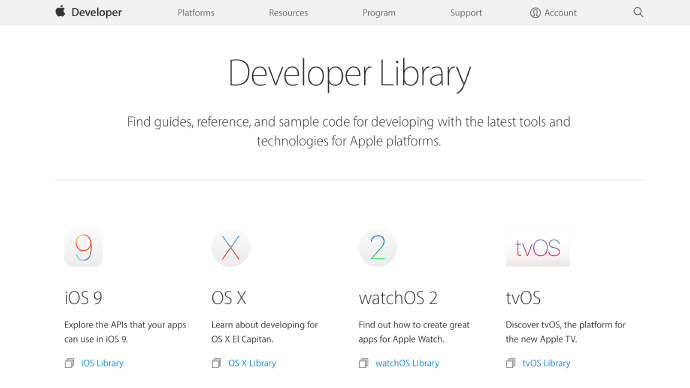This screenshot has height=388, width=690.
Task: Click document icon beside iOS Library
Action: [69, 363]
